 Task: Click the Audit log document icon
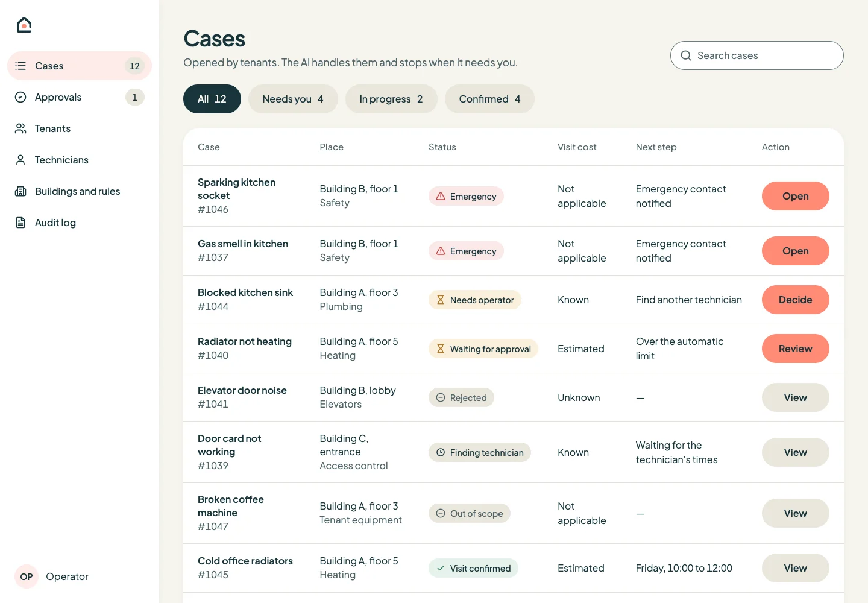pyautogui.click(x=20, y=223)
